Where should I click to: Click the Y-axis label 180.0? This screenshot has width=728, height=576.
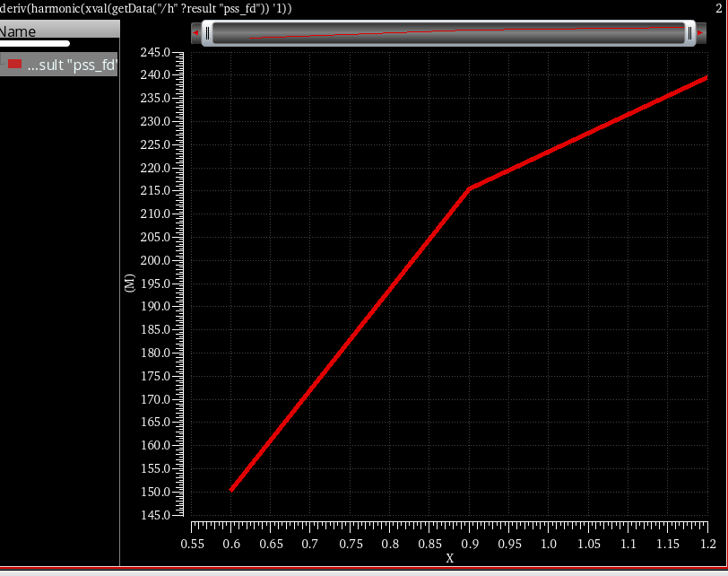coord(155,353)
